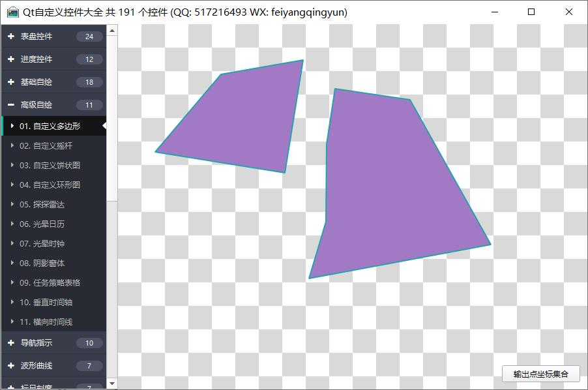Click the plus icon next to 波形曲线
Screen dimensions: 588x390
pyautogui.click(x=11, y=366)
